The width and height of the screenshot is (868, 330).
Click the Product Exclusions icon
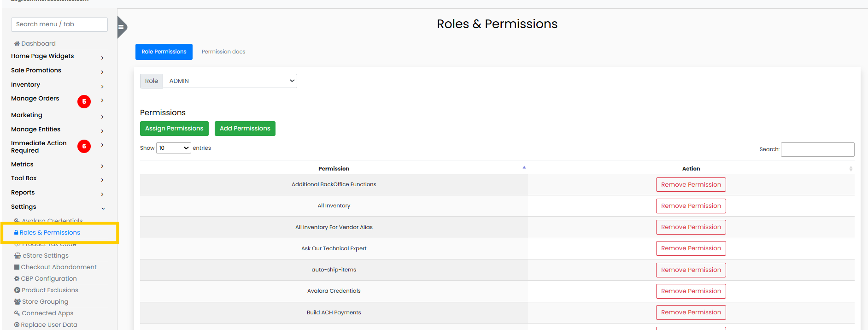17,290
